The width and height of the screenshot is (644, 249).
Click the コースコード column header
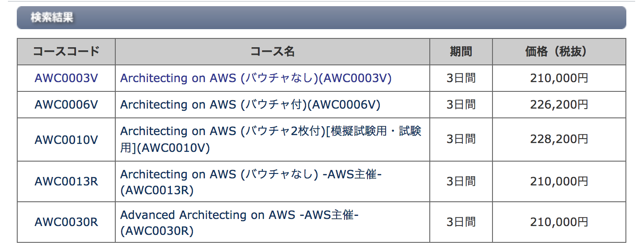(x=66, y=52)
